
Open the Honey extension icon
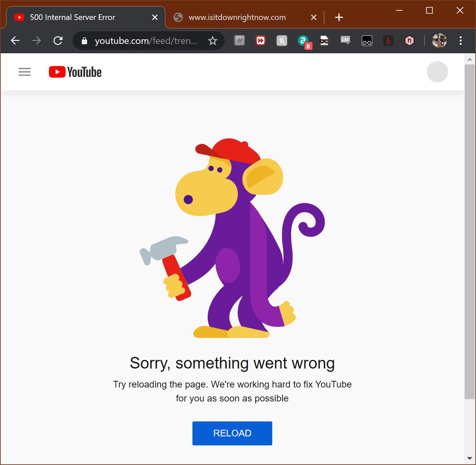282,40
